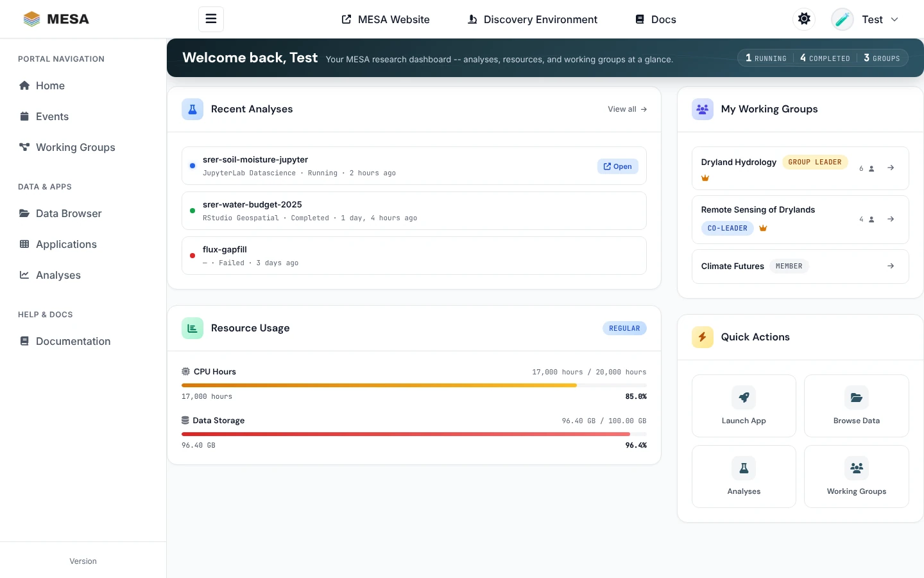Click the CPU Hours progress bar

414,385
